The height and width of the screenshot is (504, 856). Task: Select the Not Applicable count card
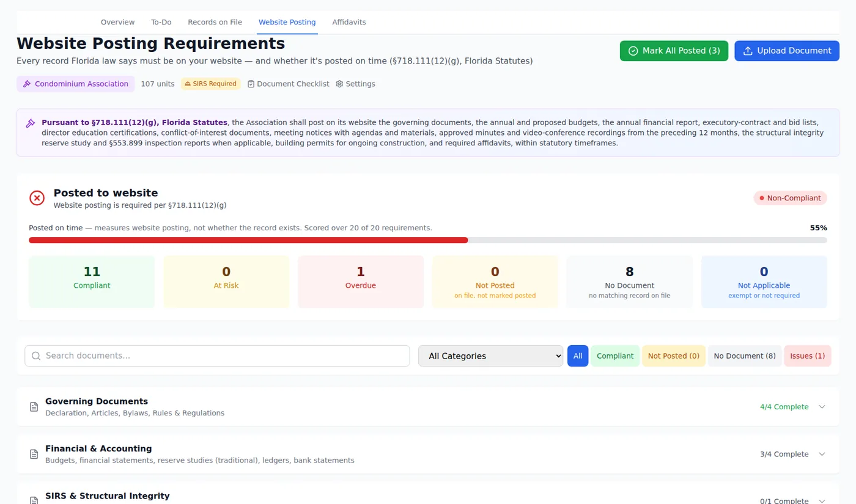764,282
